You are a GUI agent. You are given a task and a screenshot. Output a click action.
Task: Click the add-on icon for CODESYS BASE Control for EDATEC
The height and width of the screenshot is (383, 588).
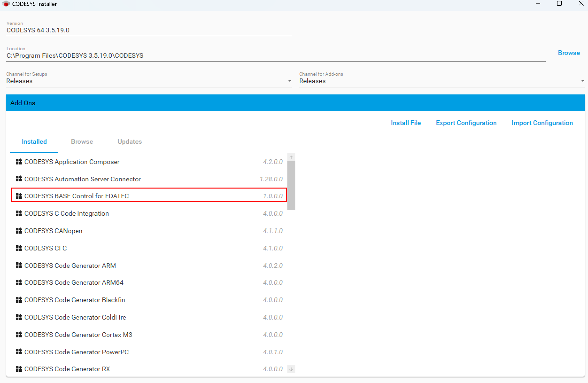pos(19,196)
